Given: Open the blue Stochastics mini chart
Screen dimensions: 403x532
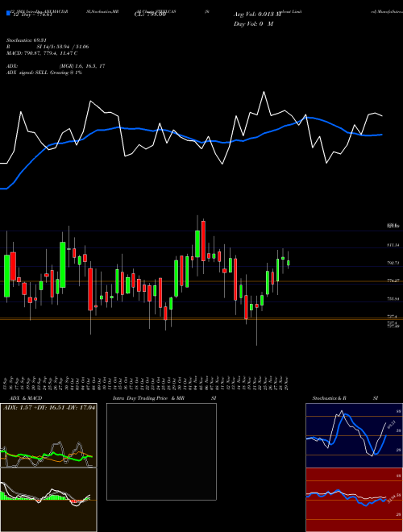Looking at the screenshot, I should [x=354, y=435].
